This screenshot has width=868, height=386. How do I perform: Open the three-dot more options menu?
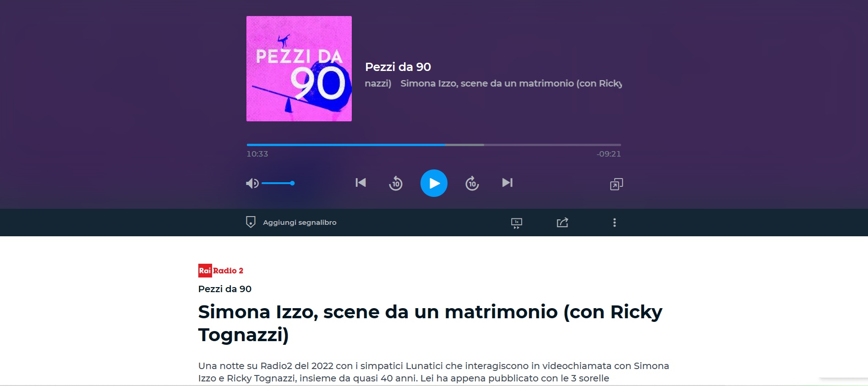pyautogui.click(x=615, y=223)
